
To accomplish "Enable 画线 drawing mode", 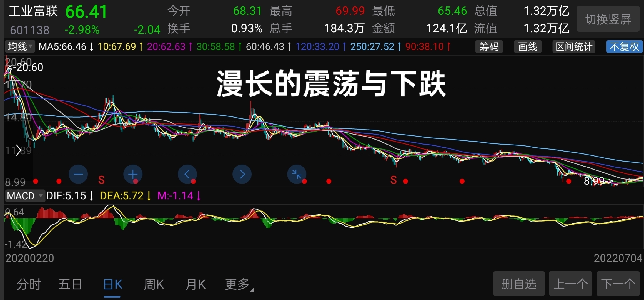I will (x=528, y=47).
